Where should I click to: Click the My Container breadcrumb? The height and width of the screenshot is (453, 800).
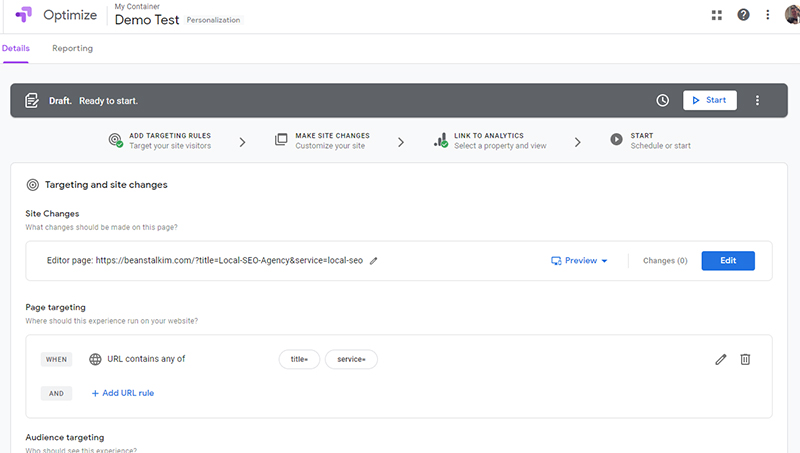pos(137,6)
